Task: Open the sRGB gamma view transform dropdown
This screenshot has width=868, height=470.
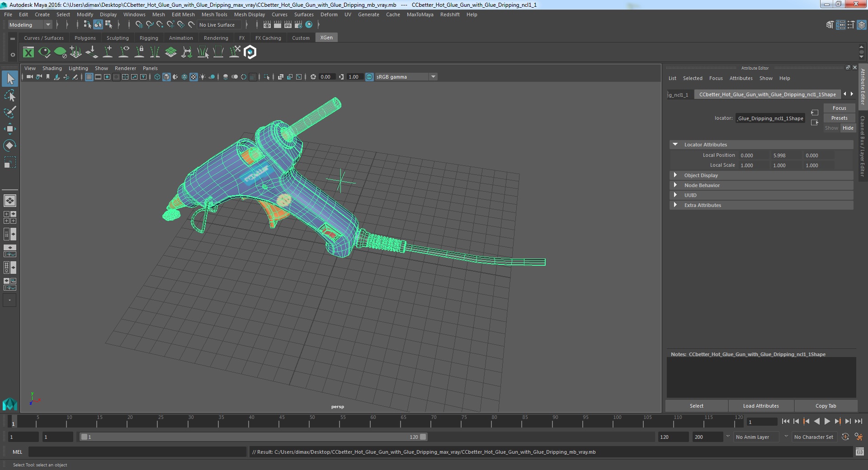Action: 406,77
